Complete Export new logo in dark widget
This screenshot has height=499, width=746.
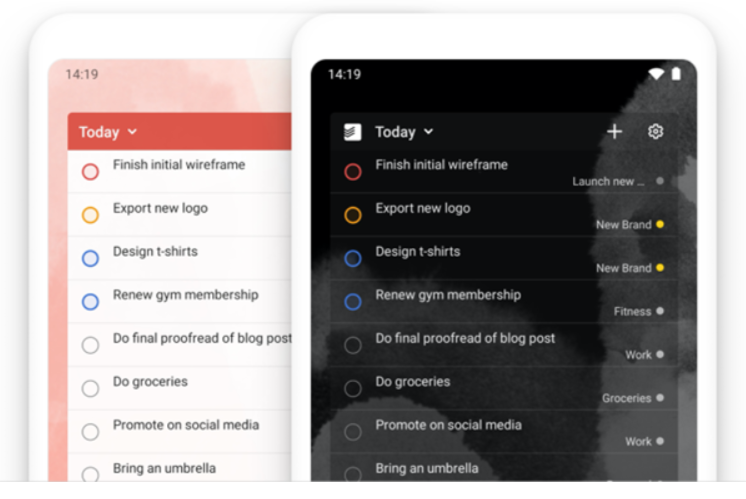pos(353,215)
